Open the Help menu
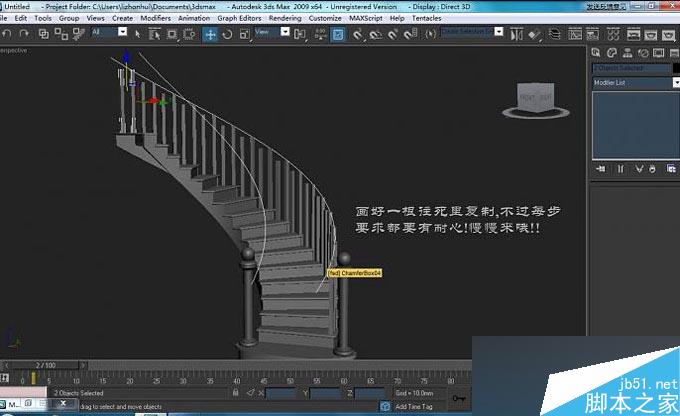This screenshot has width=680, height=416. point(397,18)
